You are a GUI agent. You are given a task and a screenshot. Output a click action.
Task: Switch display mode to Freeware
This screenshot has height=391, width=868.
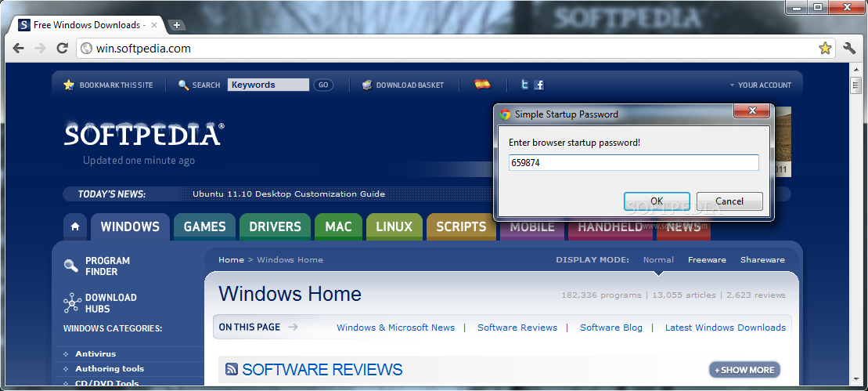707,259
